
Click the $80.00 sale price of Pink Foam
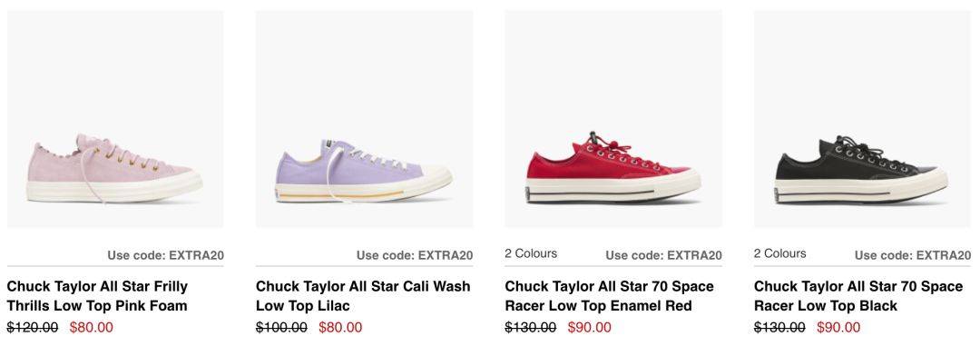(x=92, y=327)
